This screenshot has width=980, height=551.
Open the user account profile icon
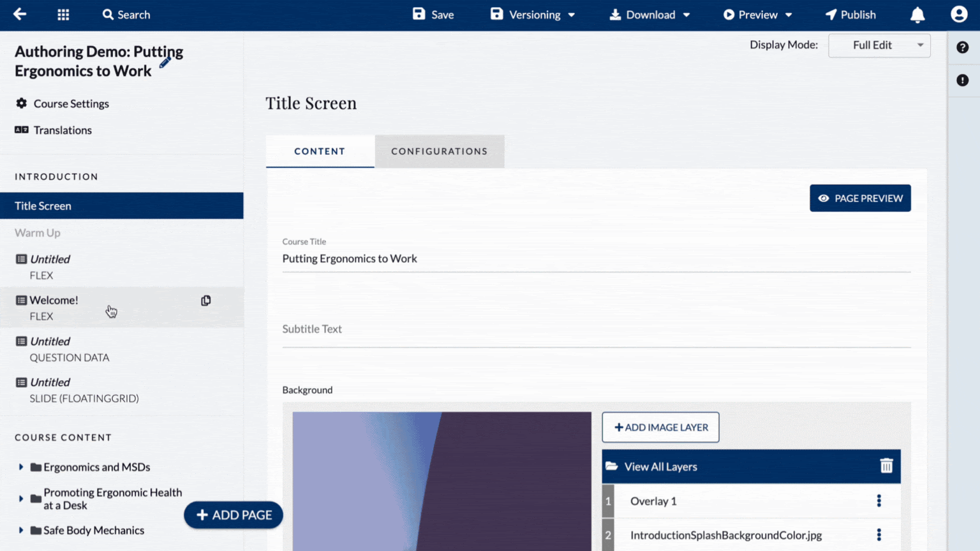pos(959,14)
